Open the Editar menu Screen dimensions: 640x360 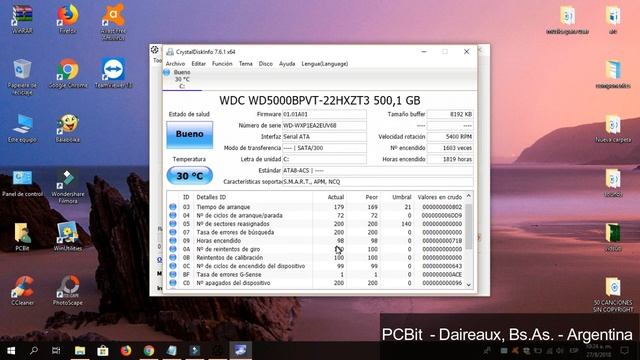[x=198, y=64]
